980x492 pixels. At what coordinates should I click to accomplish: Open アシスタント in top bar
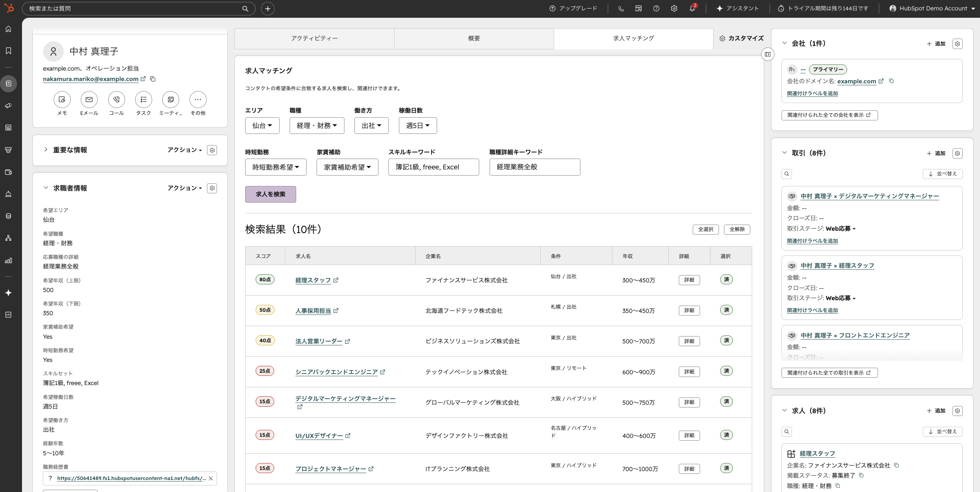[738, 8]
